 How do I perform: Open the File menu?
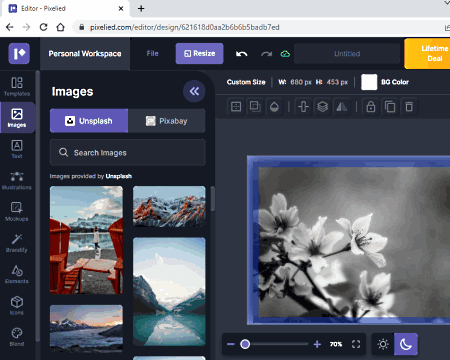(152, 53)
